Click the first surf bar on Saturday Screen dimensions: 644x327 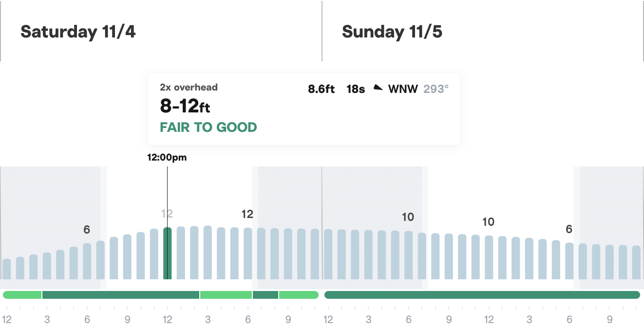(7, 269)
